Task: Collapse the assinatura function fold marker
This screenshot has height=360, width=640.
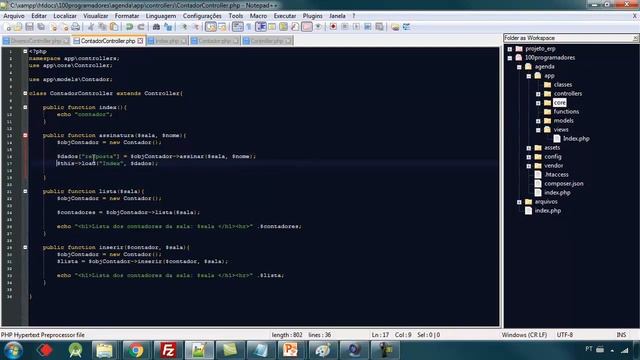Action: pos(25,135)
